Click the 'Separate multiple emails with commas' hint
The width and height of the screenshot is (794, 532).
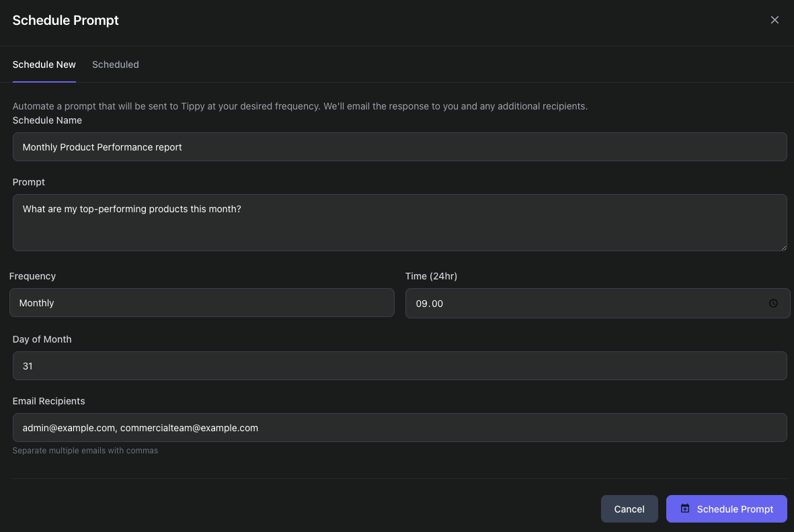[85, 451]
